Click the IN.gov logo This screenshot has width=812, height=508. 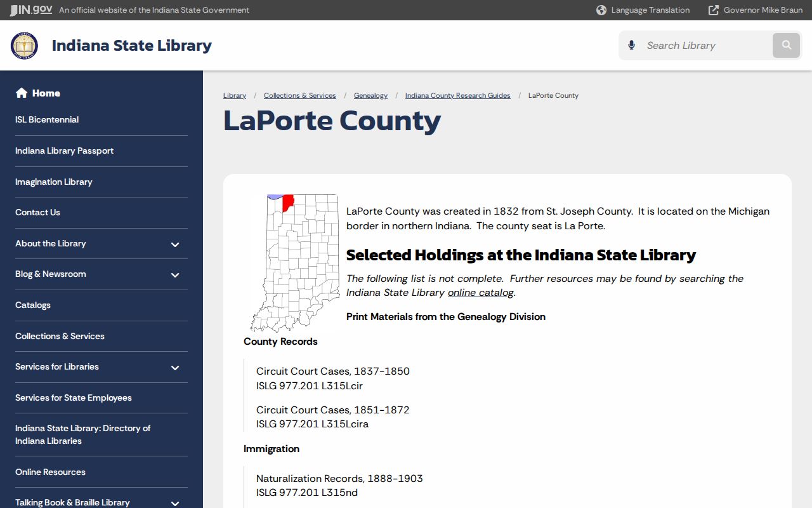point(30,10)
